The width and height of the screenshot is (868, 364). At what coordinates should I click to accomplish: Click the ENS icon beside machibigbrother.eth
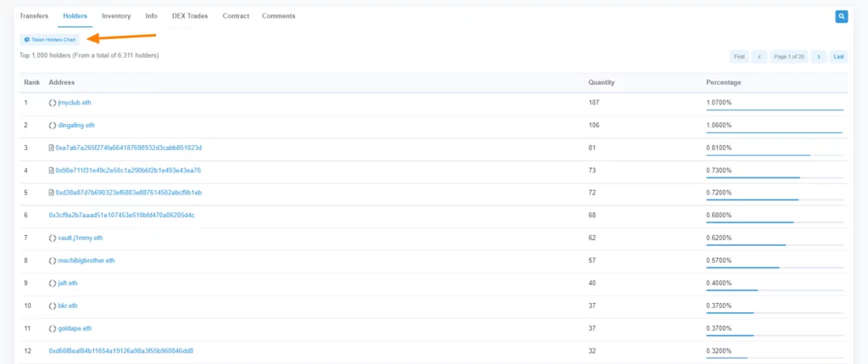(53, 260)
